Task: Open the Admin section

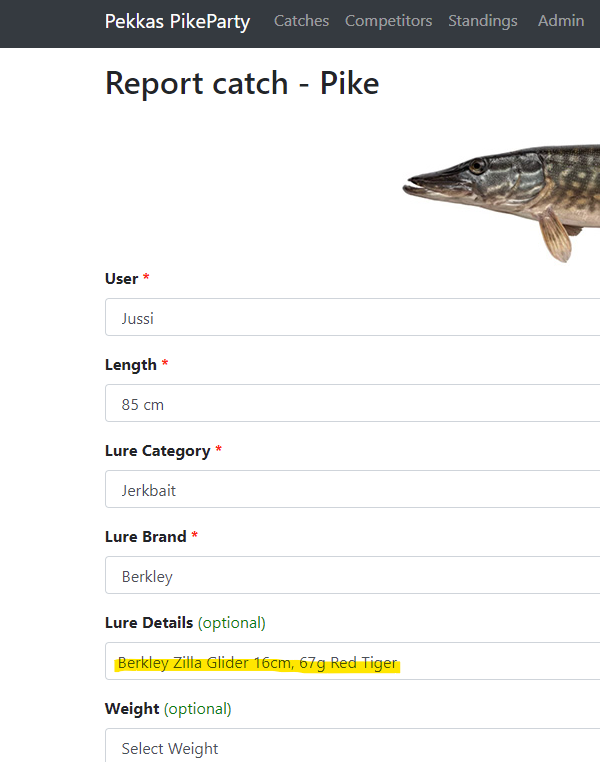Action: coord(560,21)
